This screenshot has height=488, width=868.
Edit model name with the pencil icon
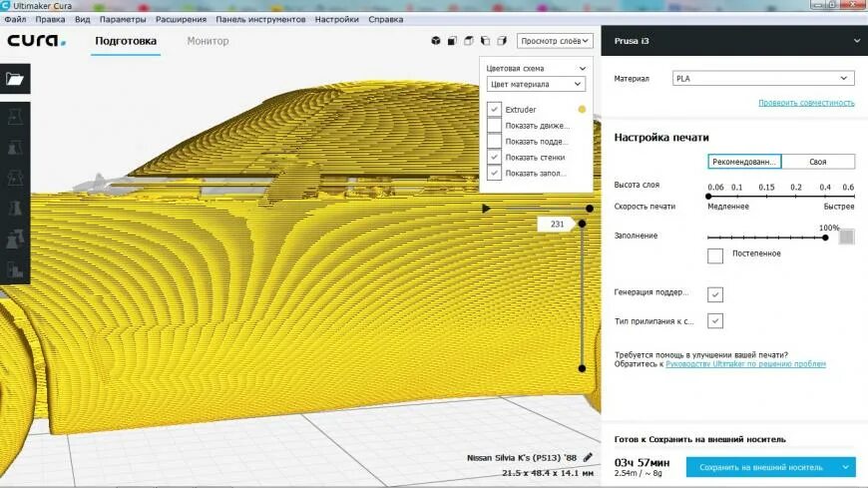point(588,457)
